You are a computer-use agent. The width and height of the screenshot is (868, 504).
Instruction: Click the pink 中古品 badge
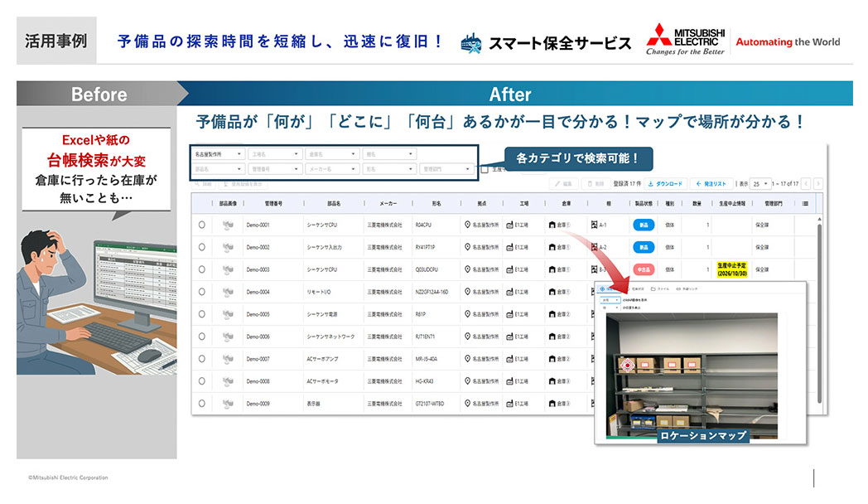pos(644,269)
